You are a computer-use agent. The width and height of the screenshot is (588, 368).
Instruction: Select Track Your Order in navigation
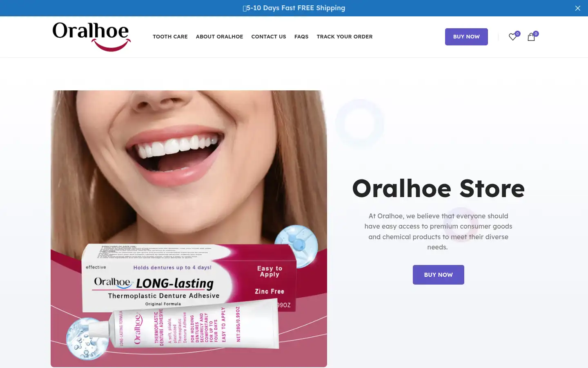[345, 37]
